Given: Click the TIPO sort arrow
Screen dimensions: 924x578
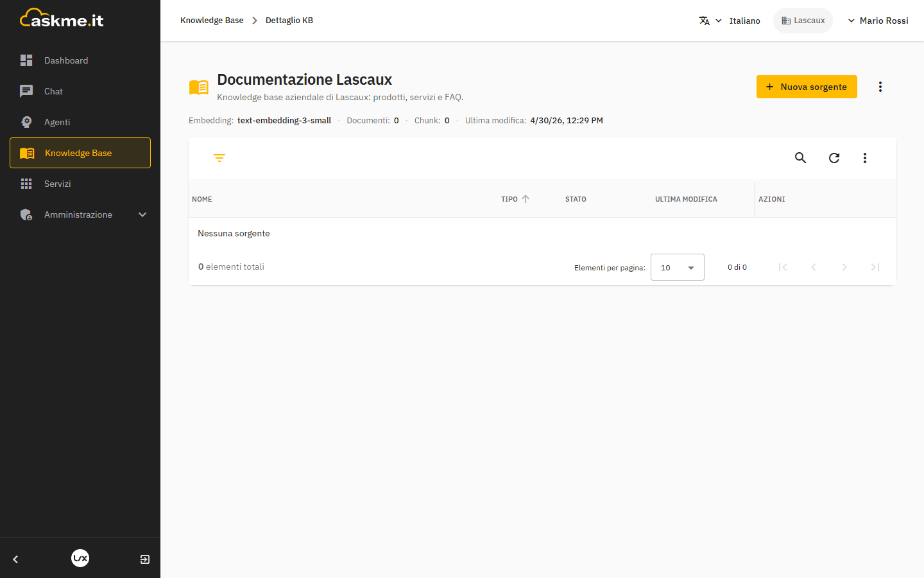Looking at the screenshot, I should pos(526,199).
